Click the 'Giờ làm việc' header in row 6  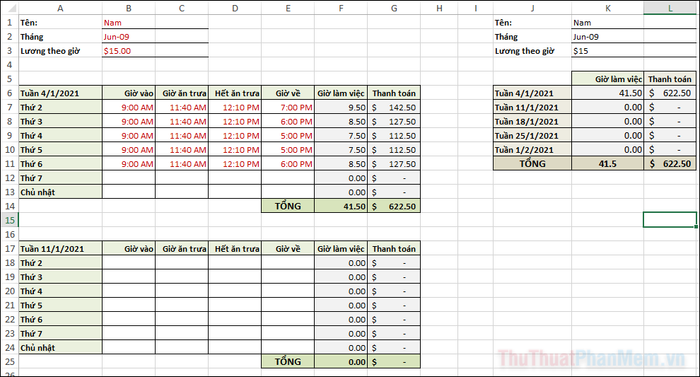click(341, 93)
